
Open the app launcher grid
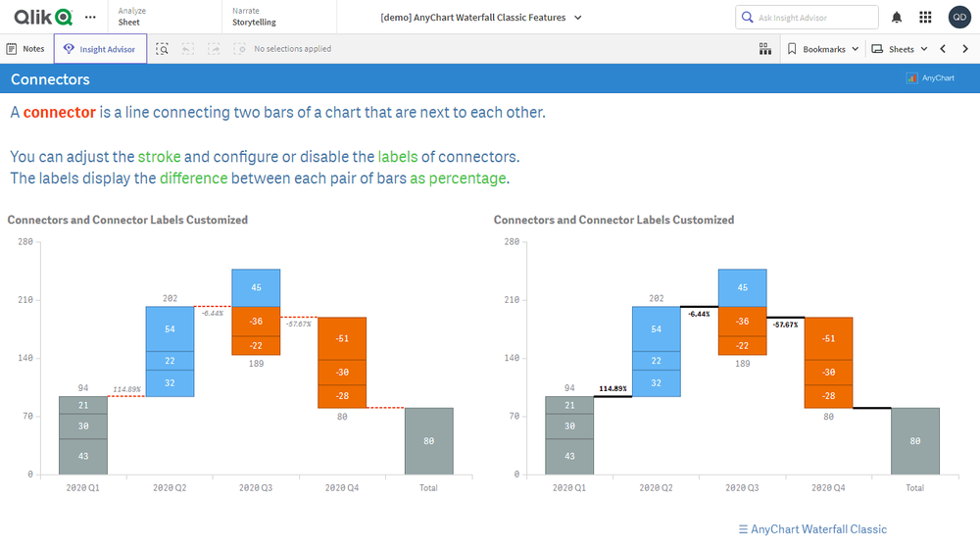(925, 18)
